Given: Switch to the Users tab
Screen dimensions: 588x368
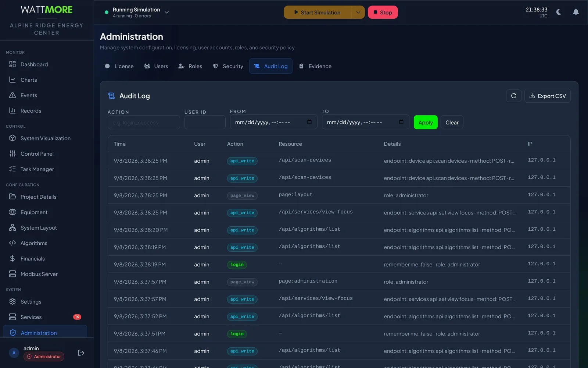Looking at the screenshot, I should pyautogui.click(x=156, y=66).
